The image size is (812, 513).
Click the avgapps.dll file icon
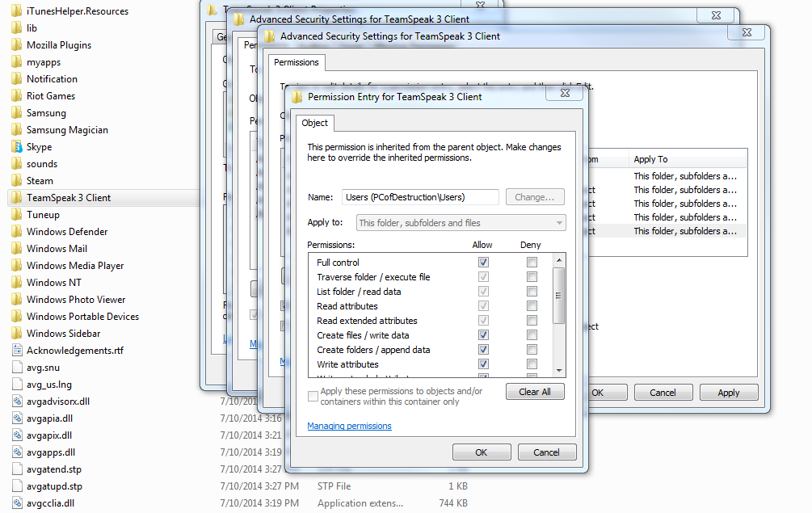(17, 452)
